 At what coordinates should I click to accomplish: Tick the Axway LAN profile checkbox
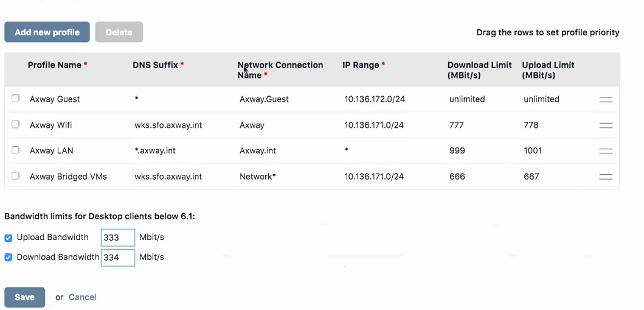pos(15,150)
